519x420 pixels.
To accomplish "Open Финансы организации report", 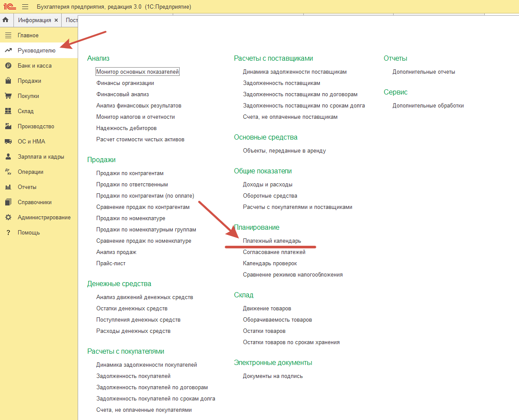I will 125,83.
